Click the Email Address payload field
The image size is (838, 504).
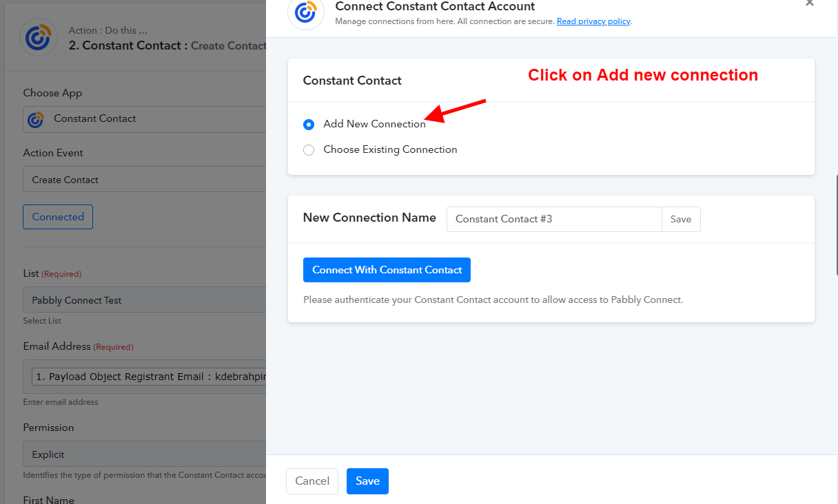click(x=145, y=377)
